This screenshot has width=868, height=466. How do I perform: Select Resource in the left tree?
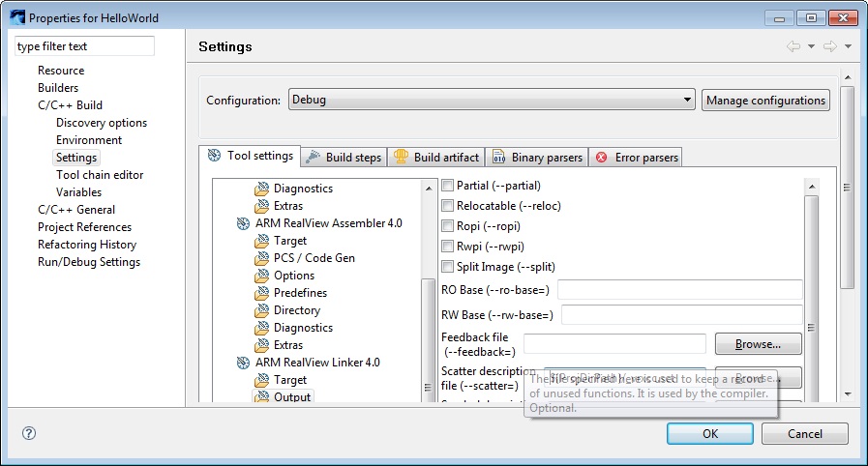tap(61, 71)
